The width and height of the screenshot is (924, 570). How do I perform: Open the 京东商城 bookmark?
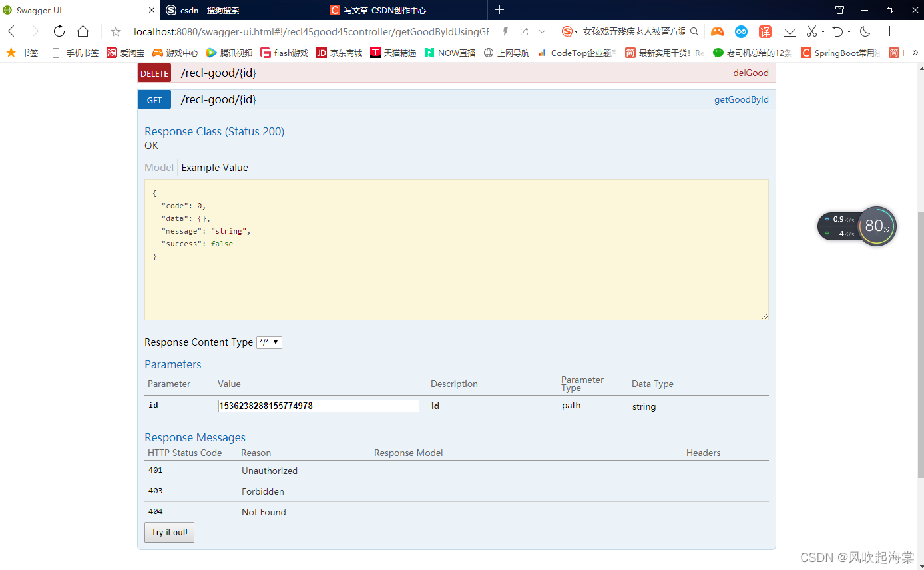[339, 53]
